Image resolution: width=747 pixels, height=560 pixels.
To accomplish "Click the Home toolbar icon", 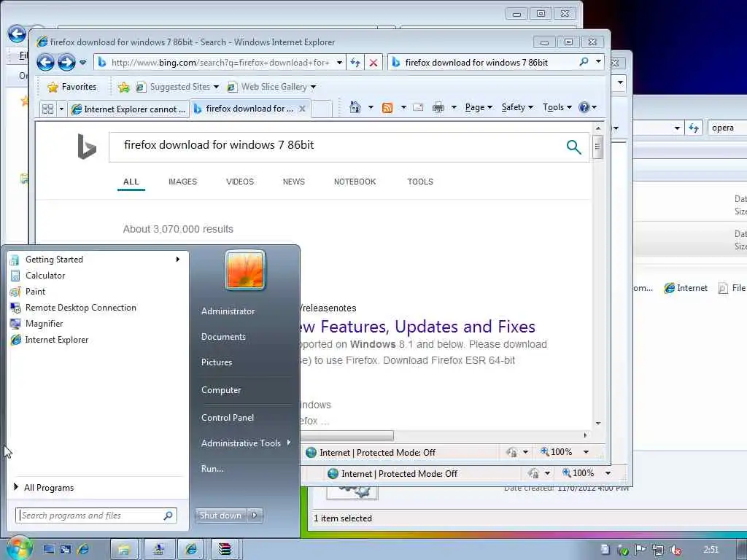I will tap(355, 107).
